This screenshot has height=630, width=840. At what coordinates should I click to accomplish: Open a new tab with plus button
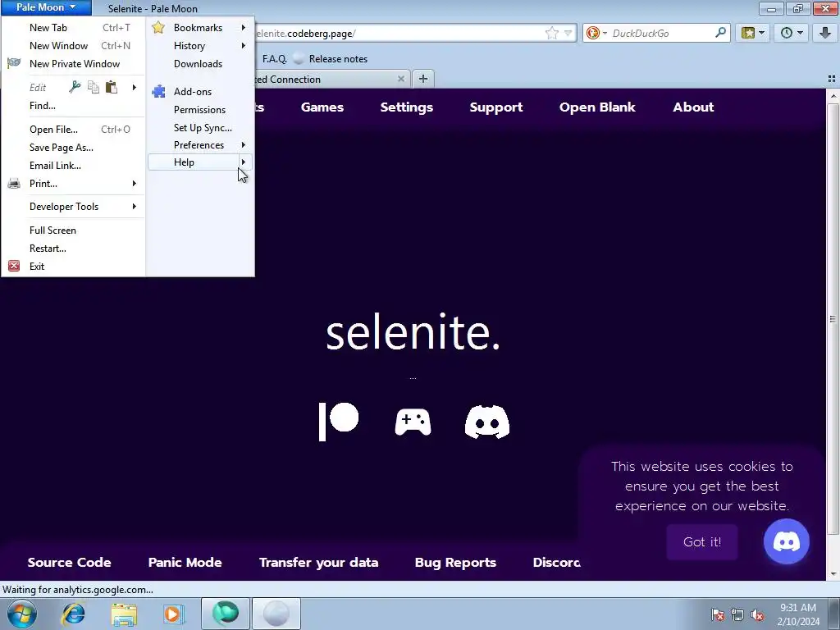coord(423,79)
